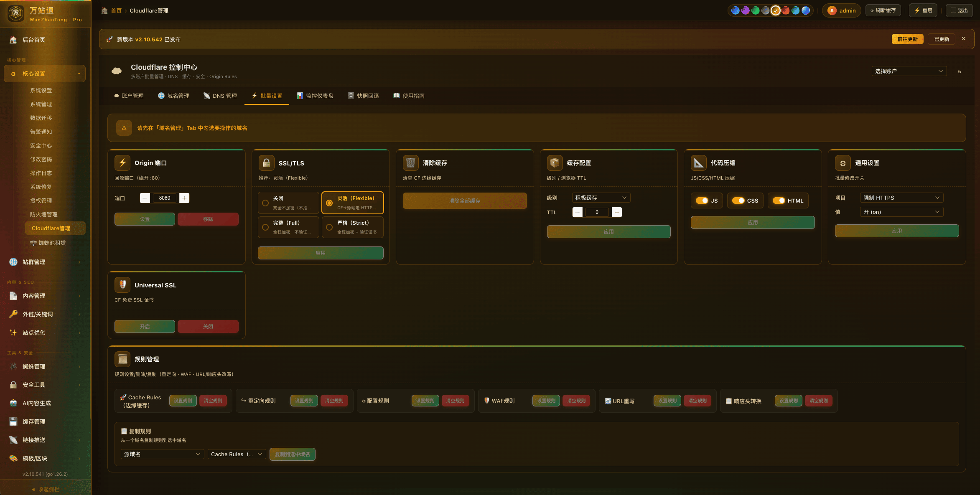980x495 pixels.
Task: Click the home icon in the breadcrumb
Action: pyautogui.click(x=104, y=10)
